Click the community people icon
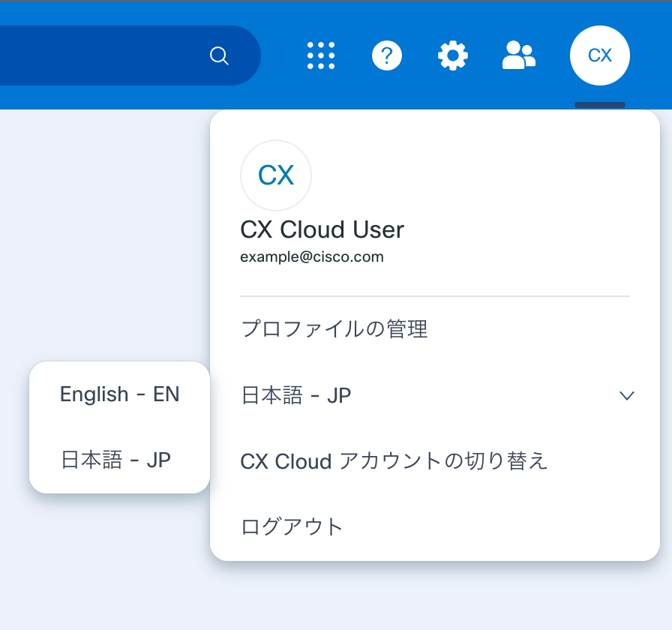 click(x=519, y=55)
